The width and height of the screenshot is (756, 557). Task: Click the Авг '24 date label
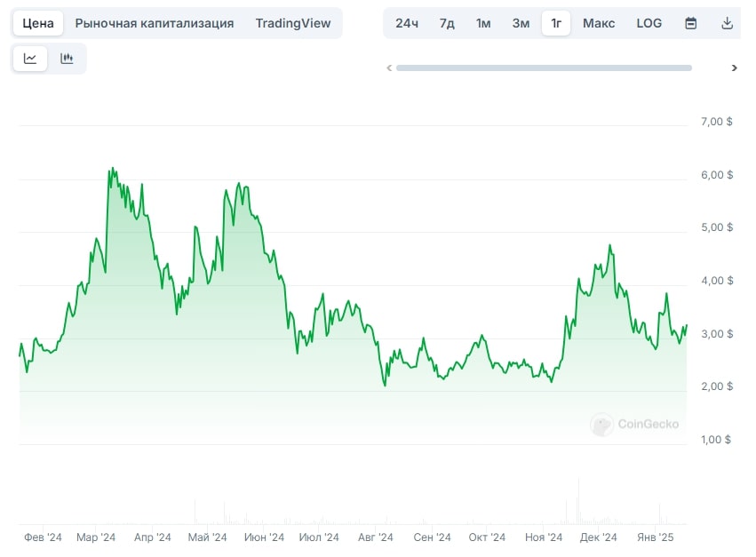376,537
